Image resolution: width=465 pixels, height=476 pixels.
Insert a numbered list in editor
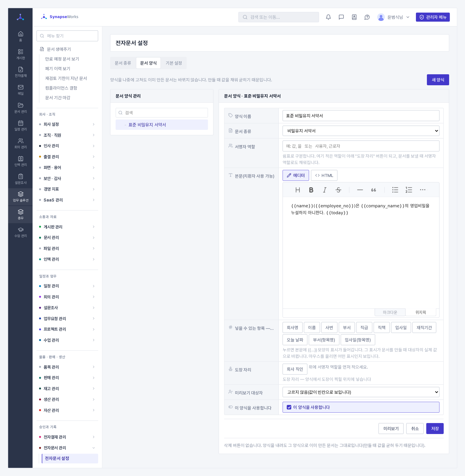[x=409, y=190]
